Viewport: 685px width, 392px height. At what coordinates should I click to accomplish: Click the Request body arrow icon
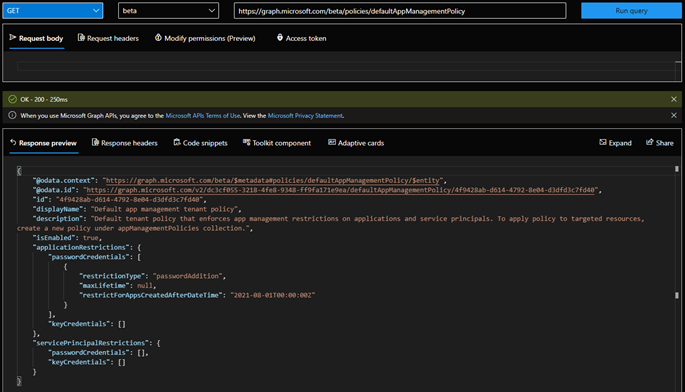(13, 38)
